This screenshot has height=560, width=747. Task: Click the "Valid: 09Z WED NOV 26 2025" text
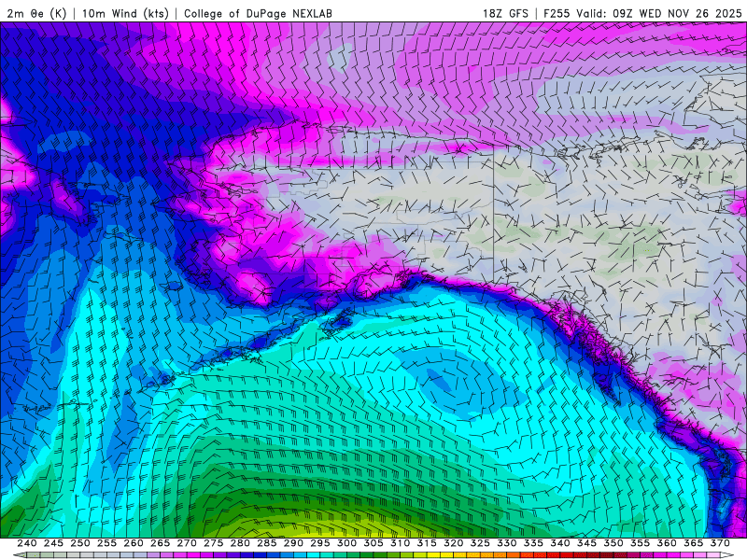[x=659, y=13]
